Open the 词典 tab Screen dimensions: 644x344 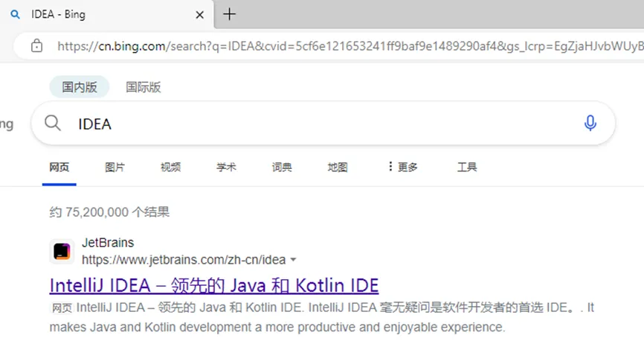pos(282,167)
